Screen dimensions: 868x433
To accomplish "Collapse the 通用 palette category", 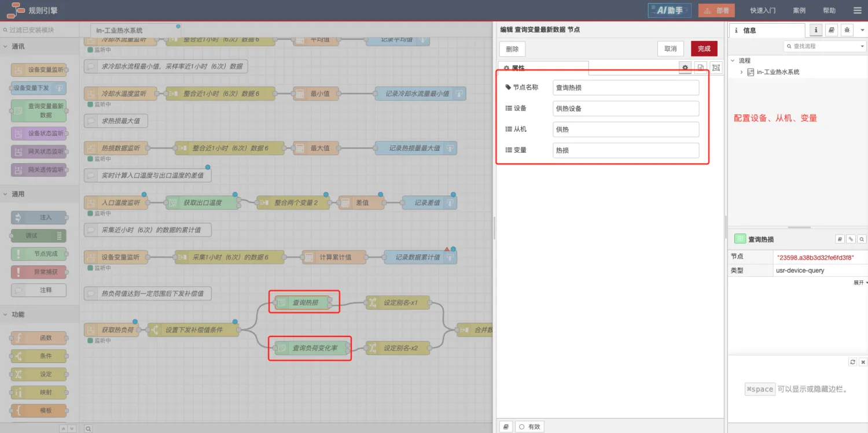I will tap(39, 194).
